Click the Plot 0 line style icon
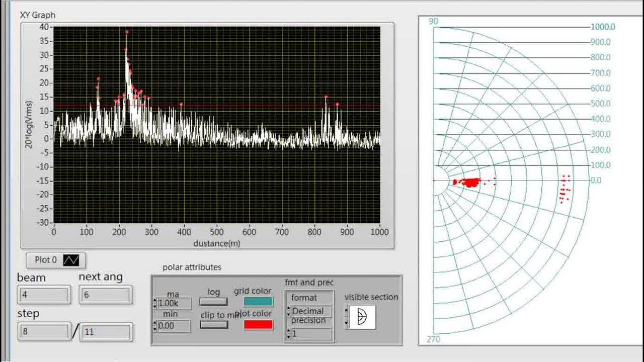The image size is (644, 362). 71,260
